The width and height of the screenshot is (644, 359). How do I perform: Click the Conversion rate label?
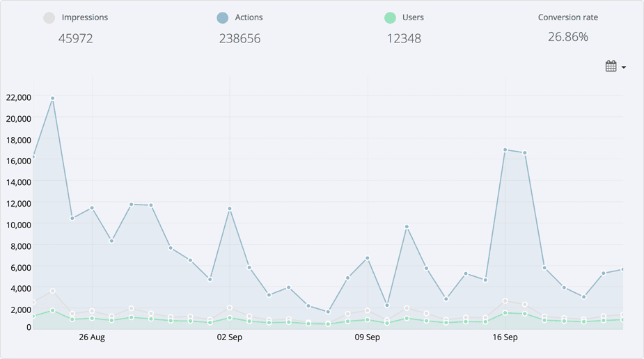(568, 17)
